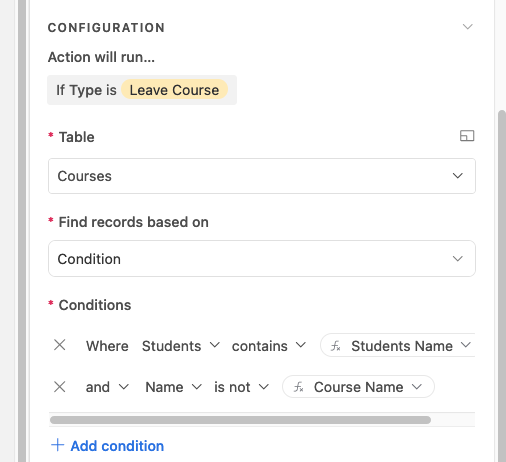Screen dimensions: 506x462
Task: Remove the Name is not condition
Action: point(60,387)
